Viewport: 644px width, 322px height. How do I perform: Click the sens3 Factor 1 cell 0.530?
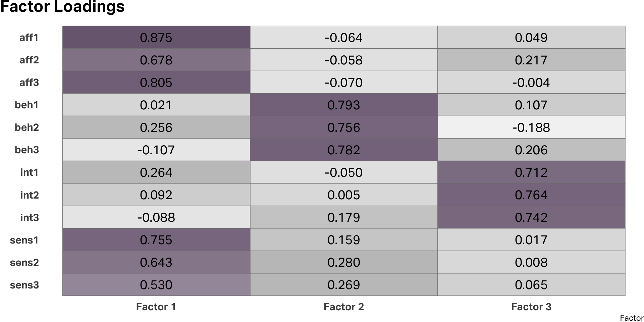(156, 285)
